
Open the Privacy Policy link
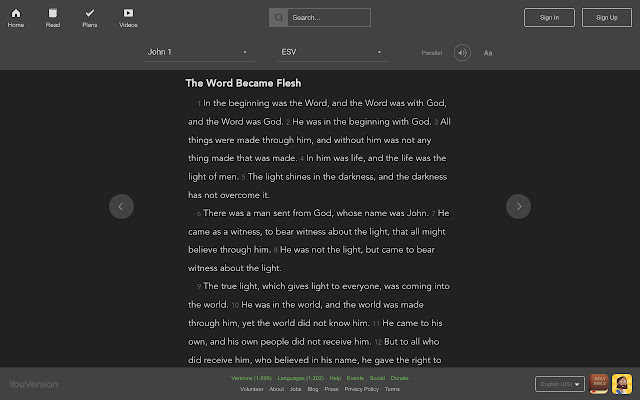361,389
